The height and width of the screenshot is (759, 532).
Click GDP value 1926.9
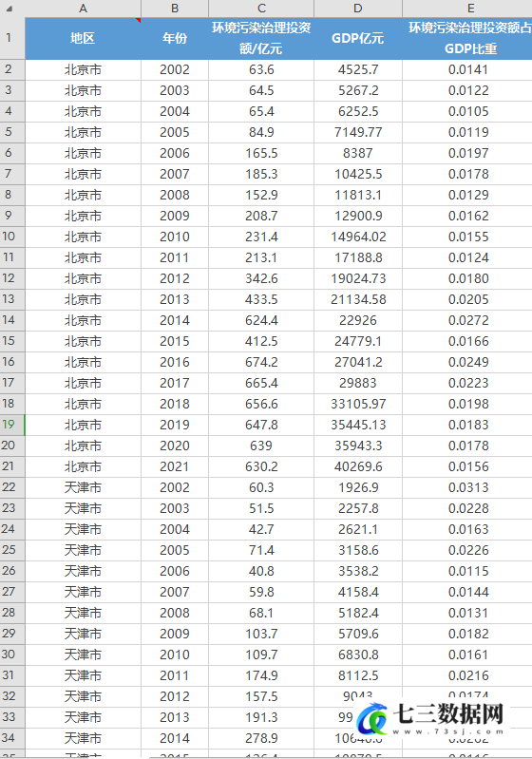click(358, 487)
